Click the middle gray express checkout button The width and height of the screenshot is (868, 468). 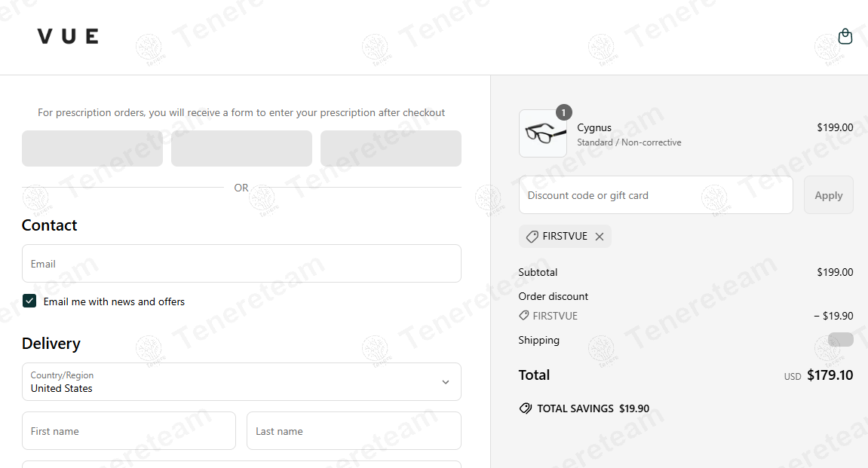tap(241, 148)
